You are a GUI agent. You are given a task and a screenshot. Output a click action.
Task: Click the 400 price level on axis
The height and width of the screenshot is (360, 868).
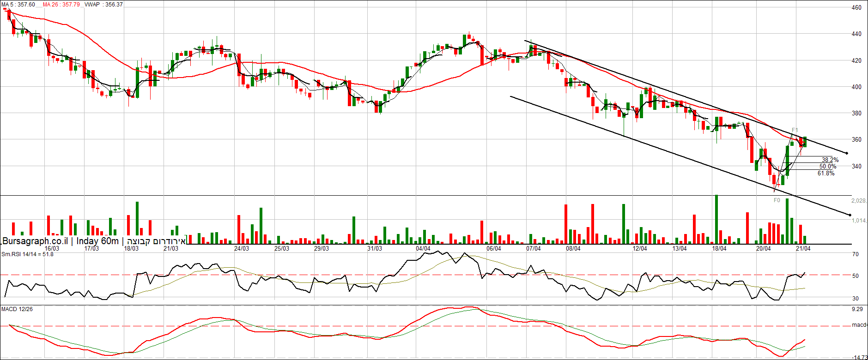click(x=856, y=87)
